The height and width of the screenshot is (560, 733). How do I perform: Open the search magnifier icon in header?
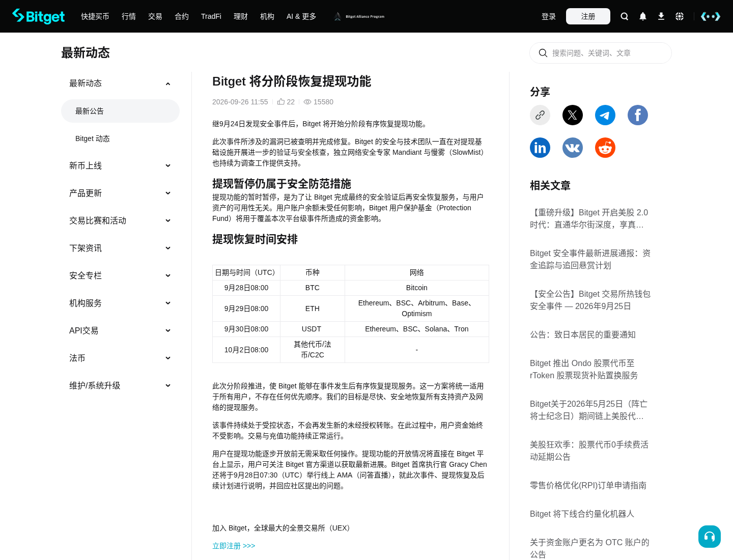625,16
